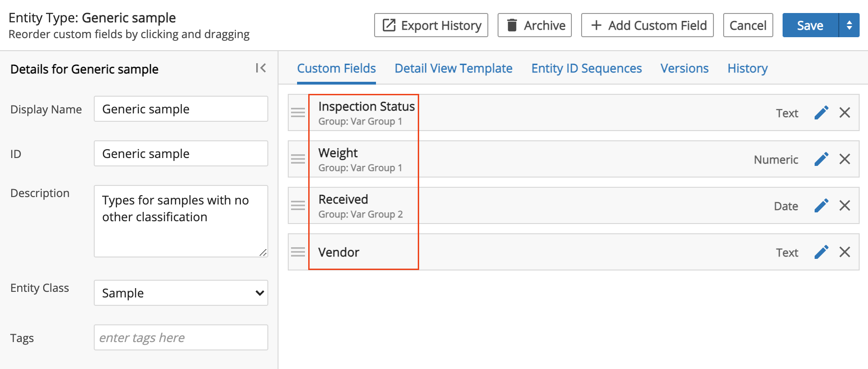Select the Weight field name
This screenshot has width=868, height=369.
pyautogui.click(x=338, y=153)
